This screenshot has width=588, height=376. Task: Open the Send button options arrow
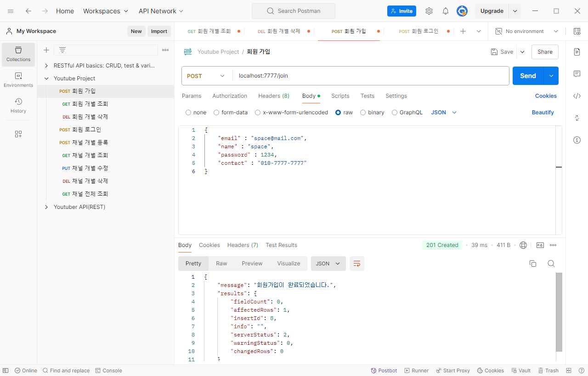pyautogui.click(x=551, y=76)
